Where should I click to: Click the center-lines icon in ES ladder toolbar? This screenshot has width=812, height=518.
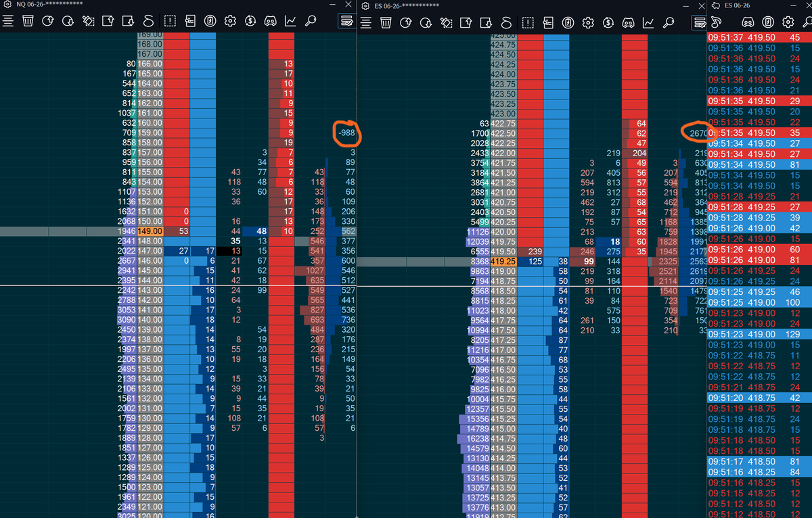coord(366,22)
